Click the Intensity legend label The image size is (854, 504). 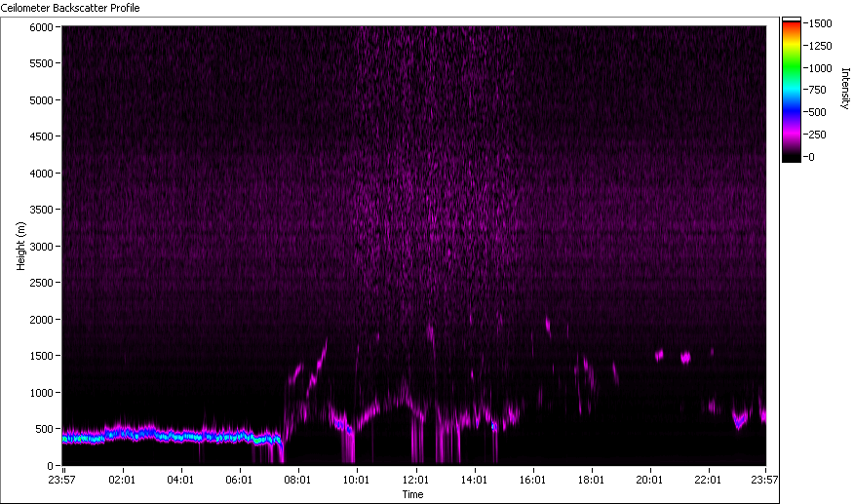point(845,89)
